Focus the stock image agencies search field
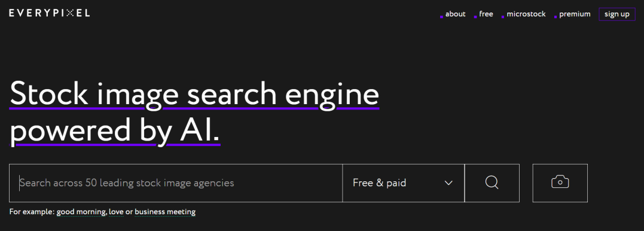 pos(176,183)
